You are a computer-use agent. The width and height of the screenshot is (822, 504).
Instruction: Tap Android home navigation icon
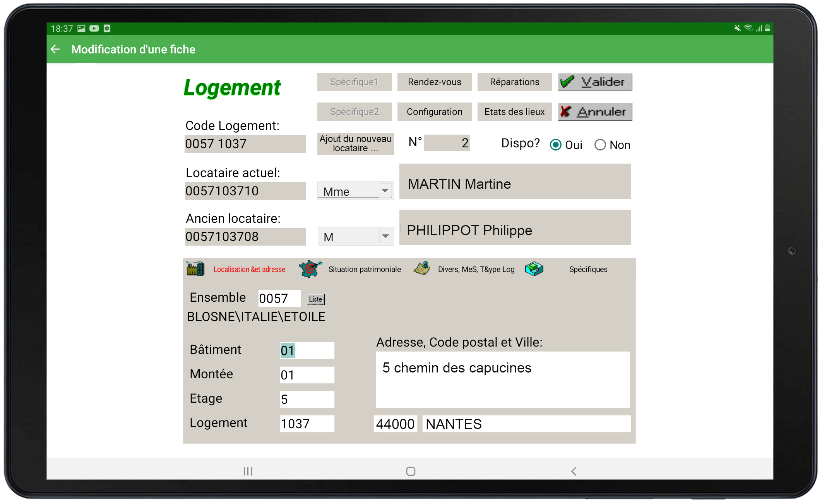click(411, 471)
